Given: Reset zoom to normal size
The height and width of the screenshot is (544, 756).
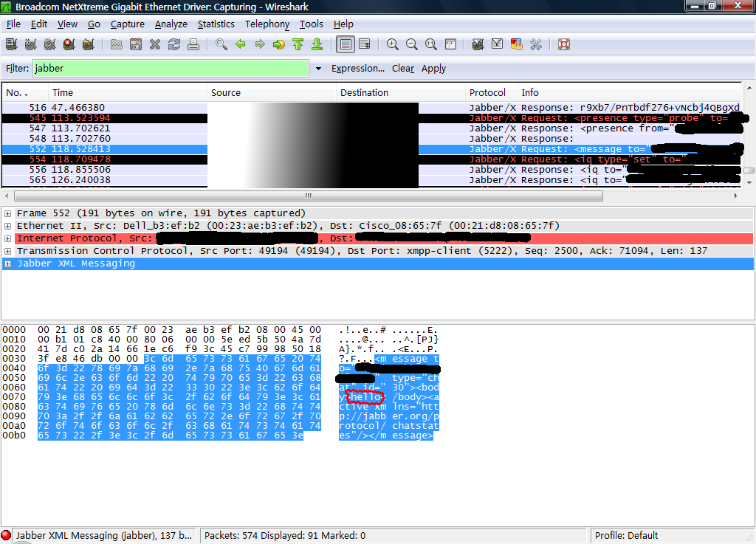Looking at the screenshot, I should point(431,45).
